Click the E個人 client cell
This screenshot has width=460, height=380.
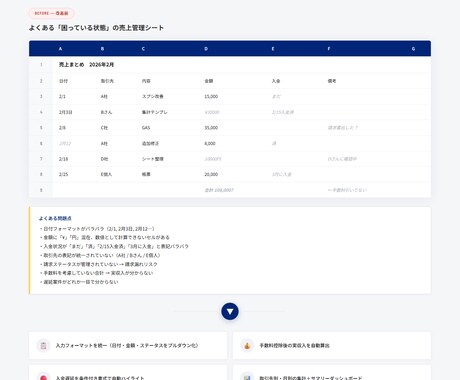106,174
